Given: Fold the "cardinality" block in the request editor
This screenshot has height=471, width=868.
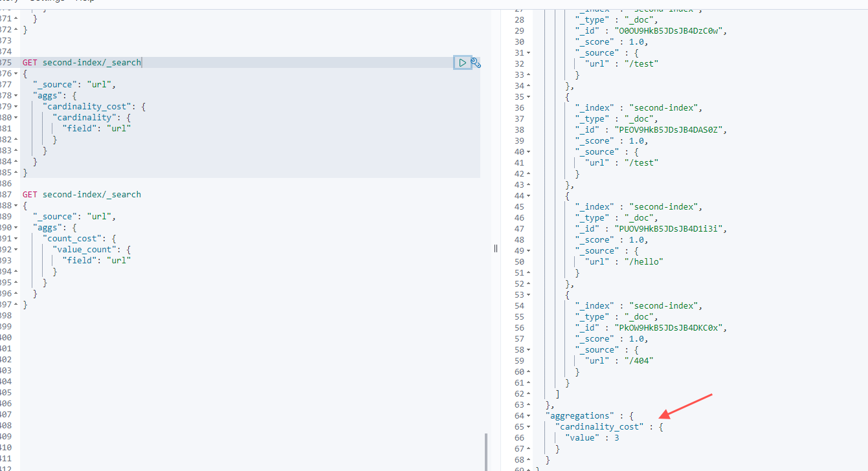Looking at the screenshot, I should 16,118.
